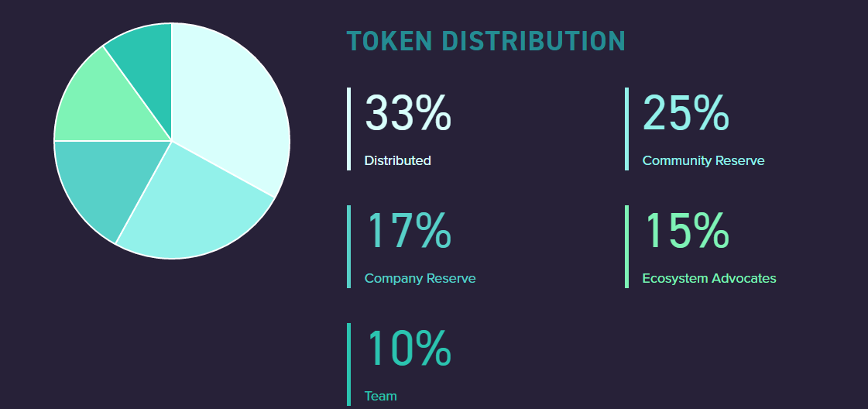Click the 15% figure
The width and height of the screenshot is (868, 409).
(x=687, y=231)
